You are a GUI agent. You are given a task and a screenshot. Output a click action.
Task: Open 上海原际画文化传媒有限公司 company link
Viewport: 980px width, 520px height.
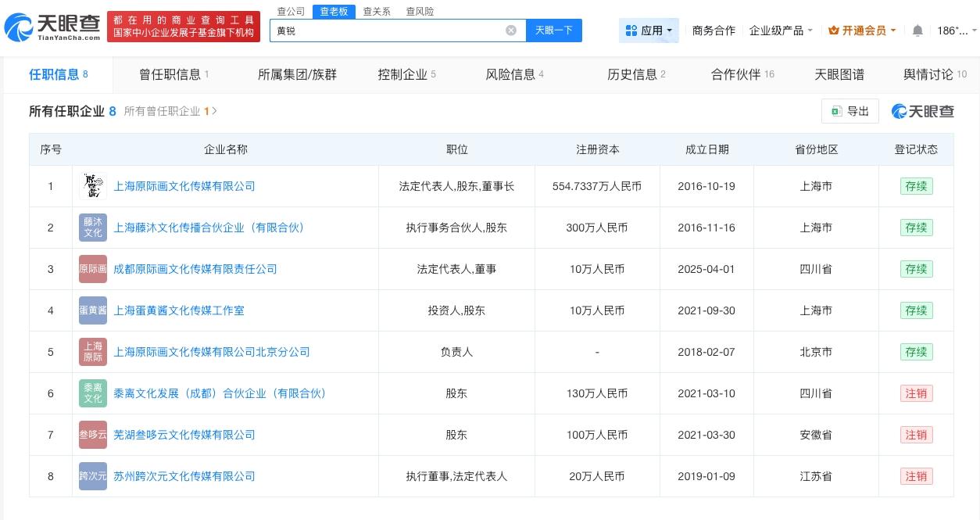point(184,186)
